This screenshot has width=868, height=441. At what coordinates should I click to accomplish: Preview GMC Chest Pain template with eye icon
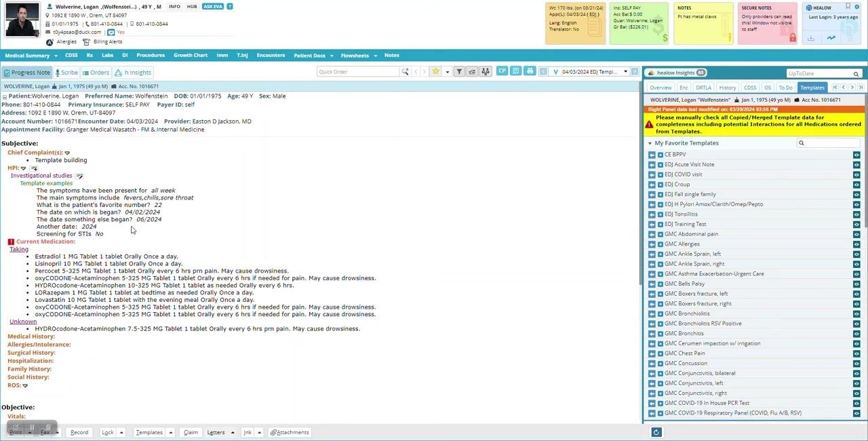[x=856, y=353]
